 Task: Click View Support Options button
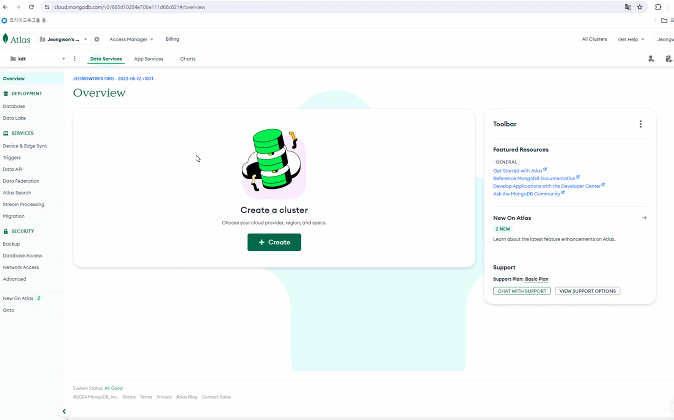coord(588,291)
